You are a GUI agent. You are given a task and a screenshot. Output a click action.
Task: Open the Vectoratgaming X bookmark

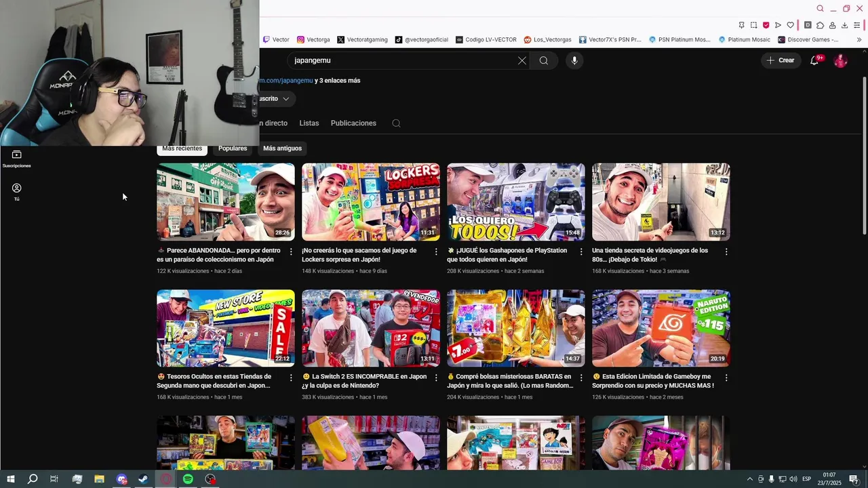(362, 39)
